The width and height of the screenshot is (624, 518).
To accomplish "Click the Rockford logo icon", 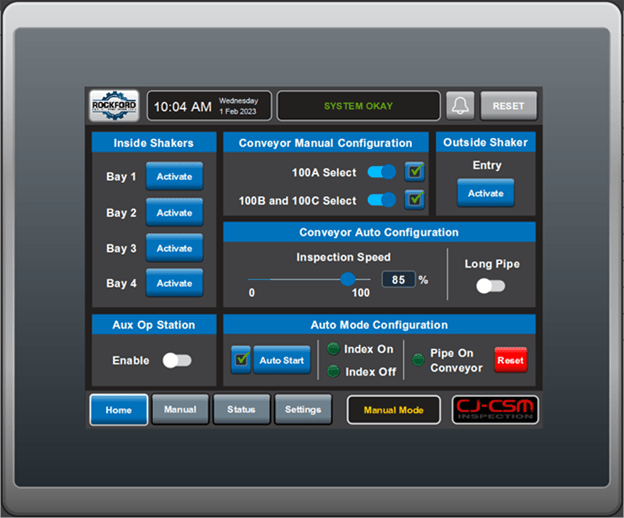I will coord(114,105).
